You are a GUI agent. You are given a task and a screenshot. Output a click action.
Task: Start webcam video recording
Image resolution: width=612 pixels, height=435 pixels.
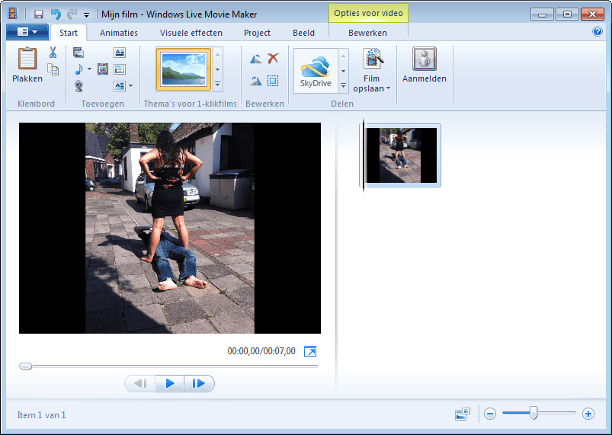[78, 86]
